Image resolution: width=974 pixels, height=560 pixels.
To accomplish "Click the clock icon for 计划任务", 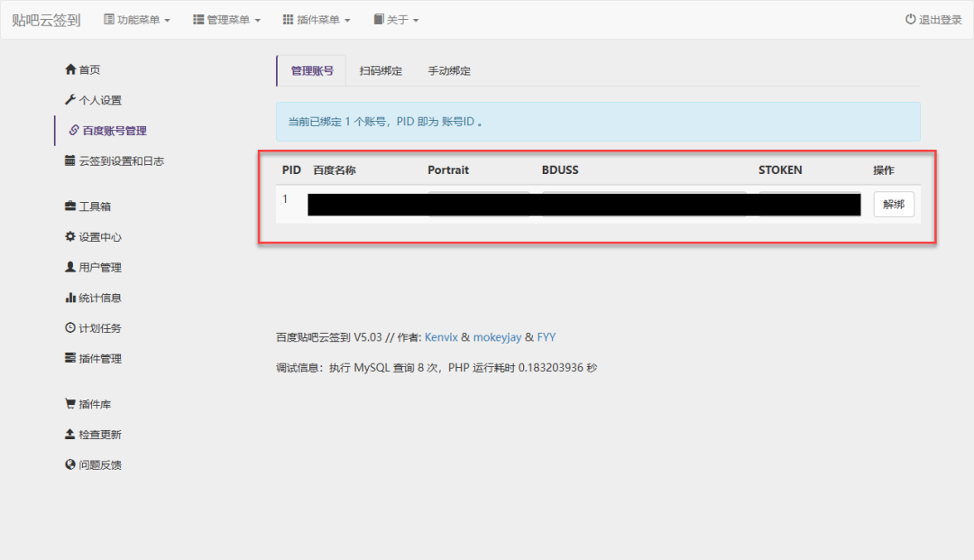I will pyautogui.click(x=70, y=328).
